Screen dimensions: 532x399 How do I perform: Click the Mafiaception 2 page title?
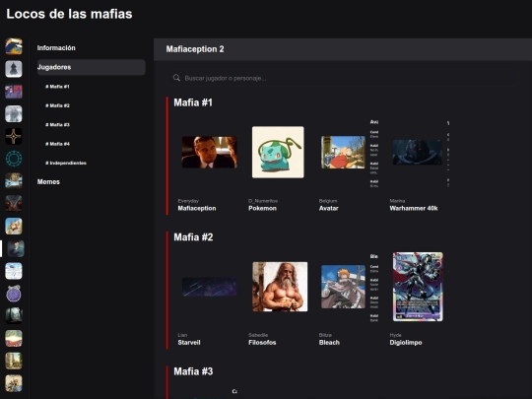pyautogui.click(x=195, y=49)
